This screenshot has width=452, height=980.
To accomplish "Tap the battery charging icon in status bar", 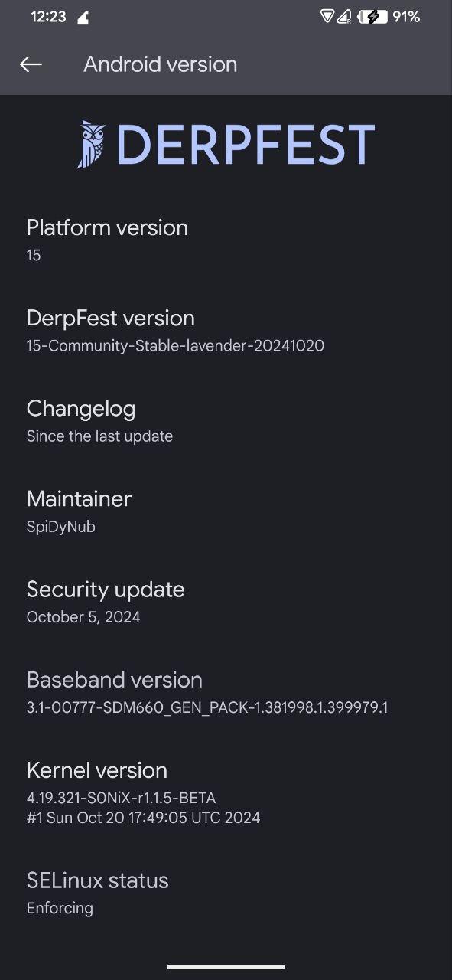I will (372, 17).
